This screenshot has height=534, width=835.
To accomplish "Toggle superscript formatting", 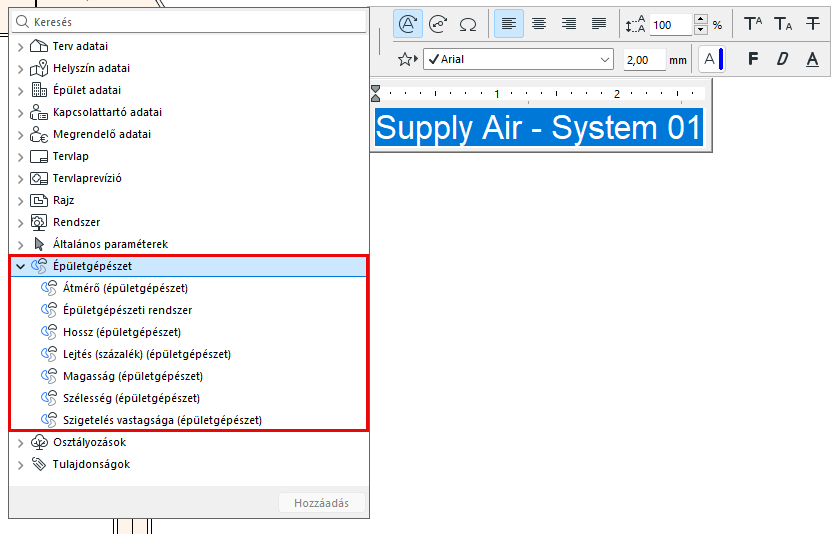I will click(x=753, y=24).
